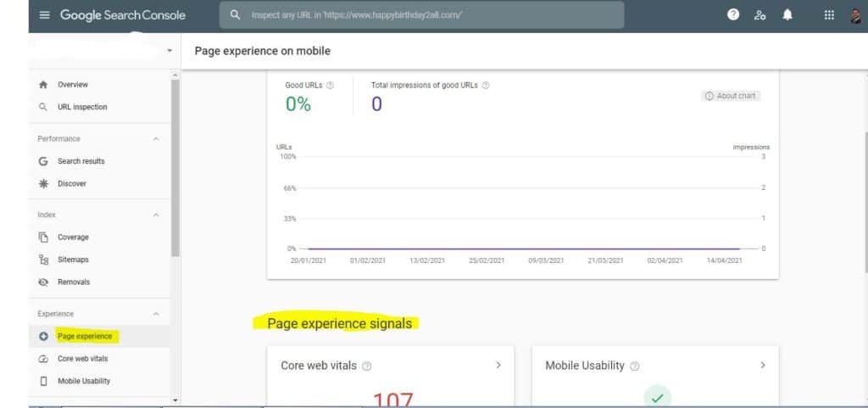The width and height of the screenshot is (868, 408).
Task: Click the green checkmark status icon
Action: point(657,398)
